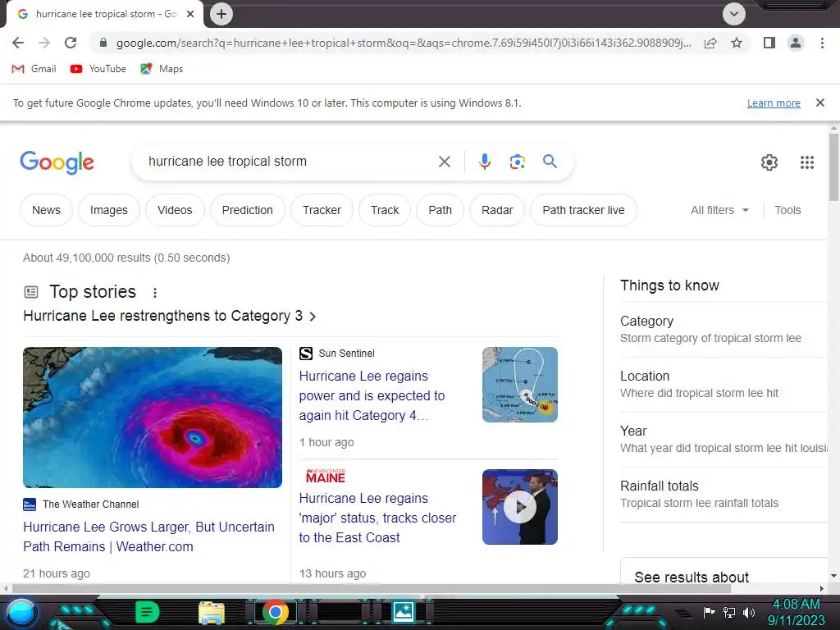This screenshot has width=840, height=630.
Task: Open Hurricane Lee Grows Larger Weather.com article
Action: pos(149,536)
